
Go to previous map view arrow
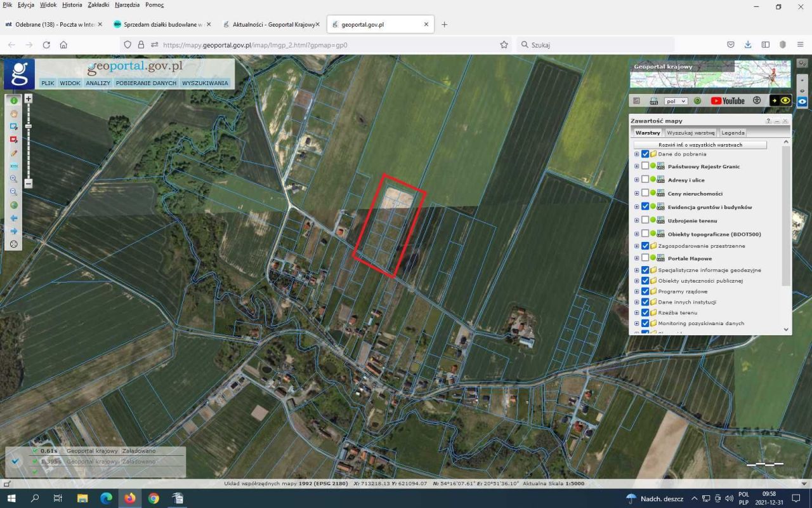pyautogui.click(x=13, y=218)
